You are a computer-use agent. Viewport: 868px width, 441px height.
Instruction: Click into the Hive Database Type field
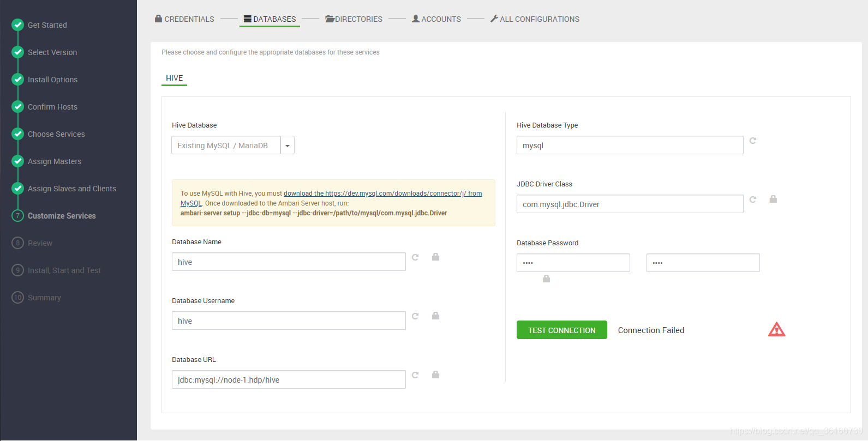(630, 145)
